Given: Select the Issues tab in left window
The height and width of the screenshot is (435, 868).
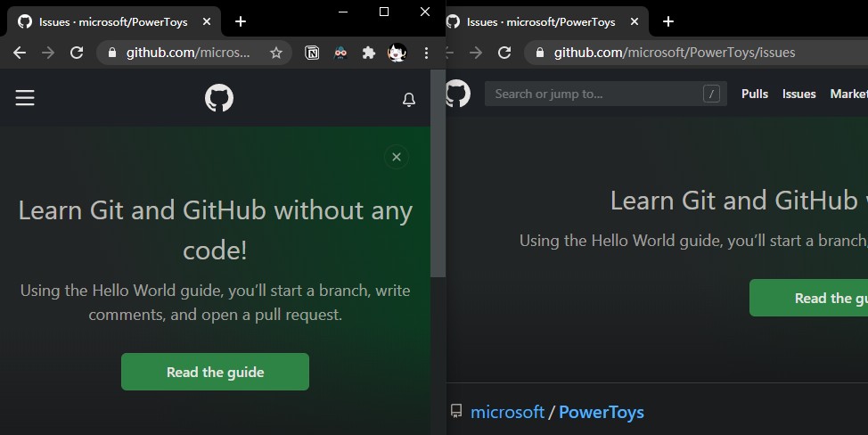Looking at the screenshot, I should click(x=113, y=21).
